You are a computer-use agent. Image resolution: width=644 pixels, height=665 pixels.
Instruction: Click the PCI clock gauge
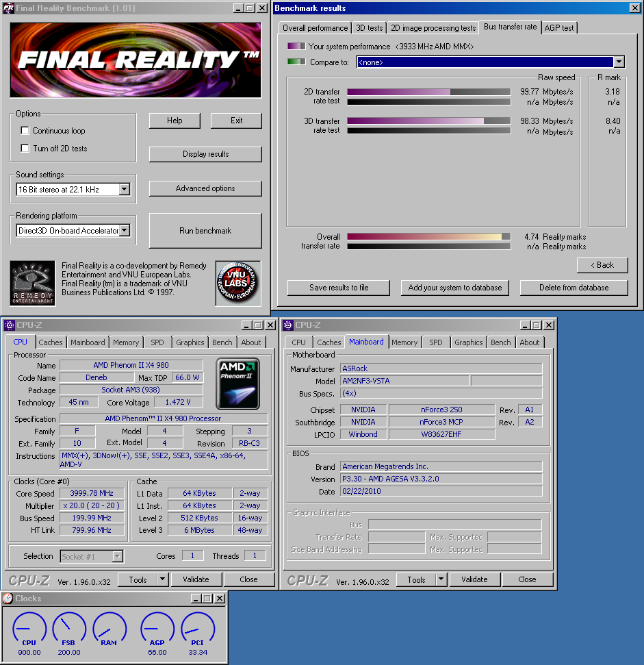(x=198, y=629)
